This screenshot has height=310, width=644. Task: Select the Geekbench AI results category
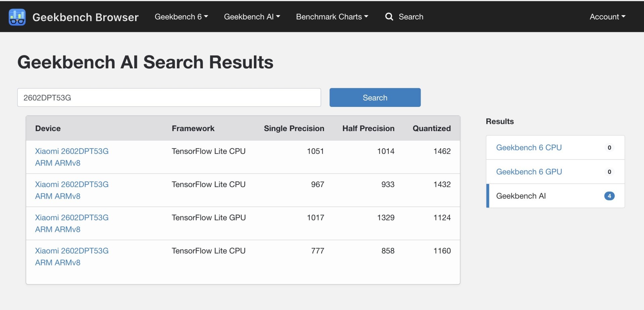pos(521,196)
